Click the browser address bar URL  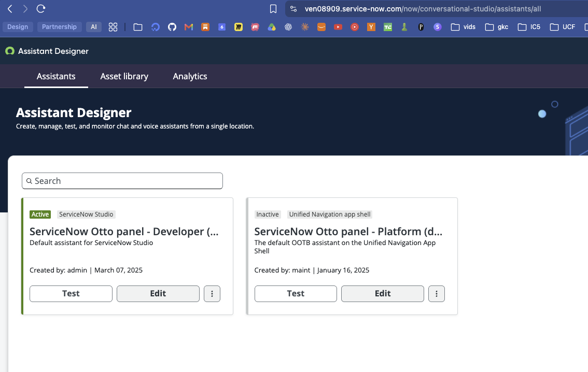[423, 9]
